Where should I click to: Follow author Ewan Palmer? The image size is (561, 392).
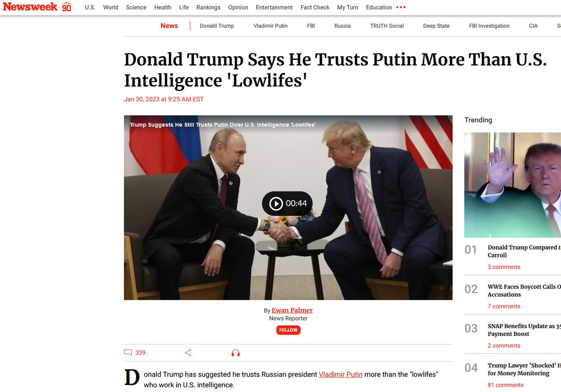point(288,330)
